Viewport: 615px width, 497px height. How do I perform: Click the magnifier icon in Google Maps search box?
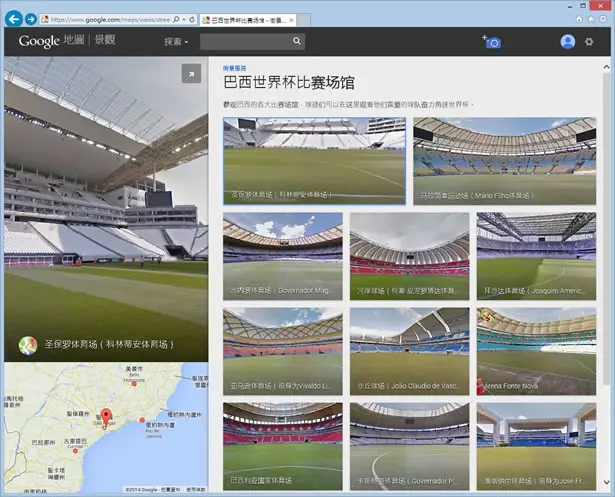(x=297, y=41)
